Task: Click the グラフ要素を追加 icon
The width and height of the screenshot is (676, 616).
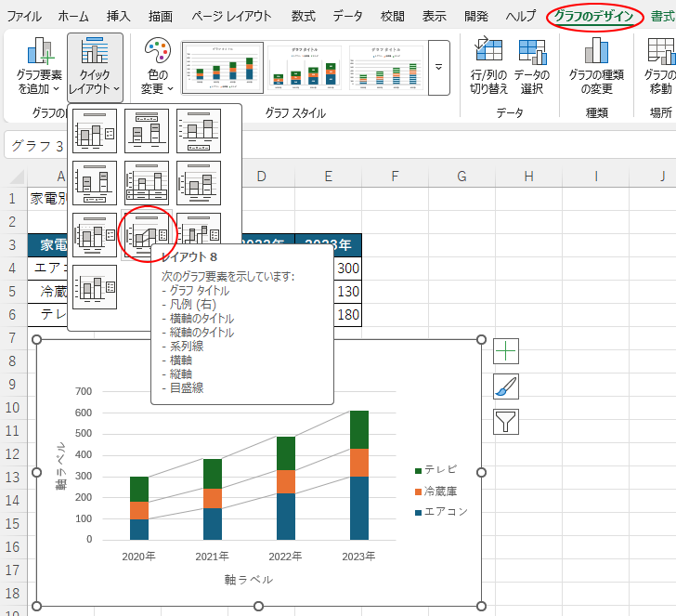Action: (x=39, y=56)
